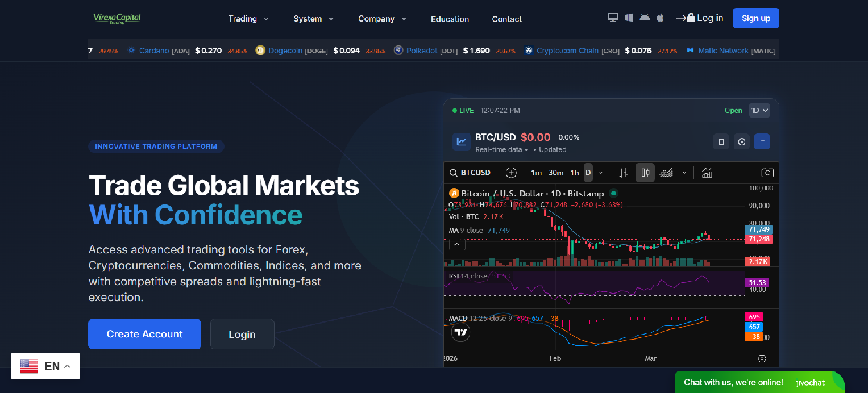This screenshot has width=868, height=393.
Task: Click the square fullscreen button in chart header
Action: pos(721,141)
